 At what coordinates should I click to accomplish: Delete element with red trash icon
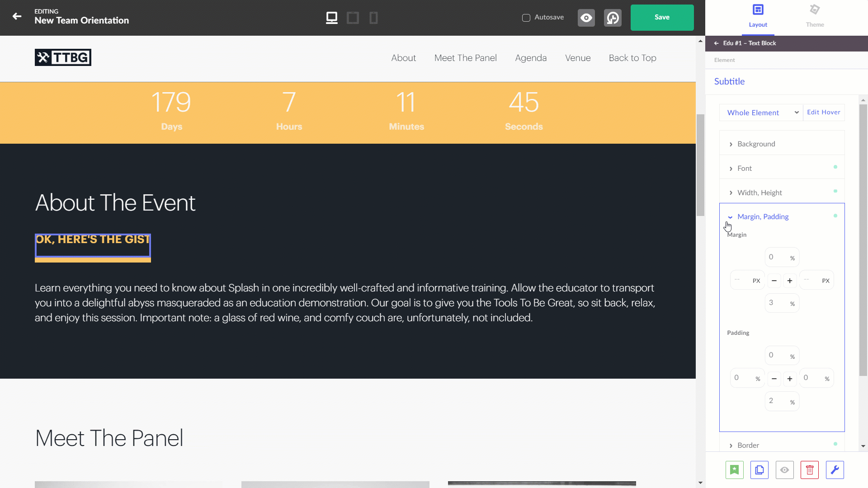coord(810,470)
